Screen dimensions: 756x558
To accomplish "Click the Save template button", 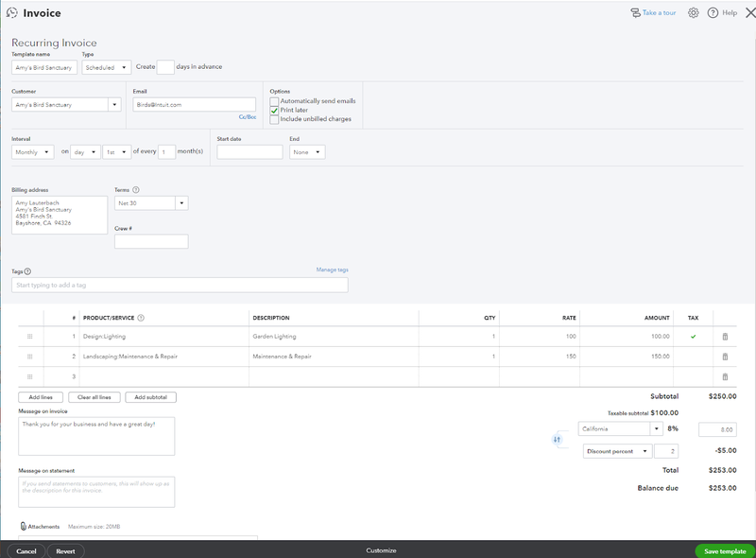I will pos(725,551).
